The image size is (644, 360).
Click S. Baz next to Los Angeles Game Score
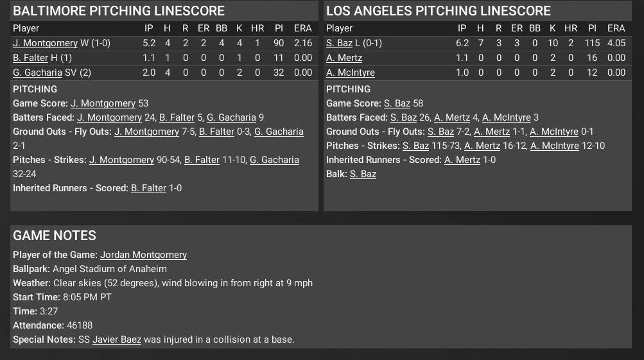click(x=397, y=103)
